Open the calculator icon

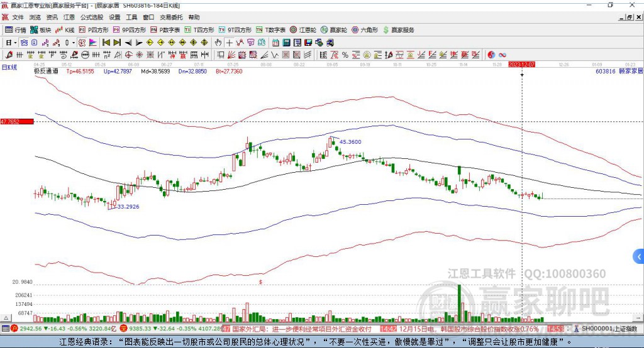pyautogui.click(x=286, y=43)
